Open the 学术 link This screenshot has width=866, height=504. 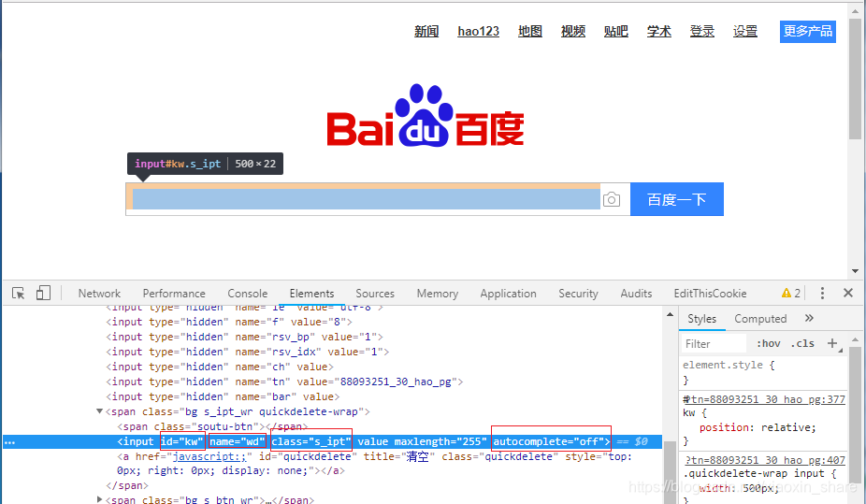pos(659,32)
